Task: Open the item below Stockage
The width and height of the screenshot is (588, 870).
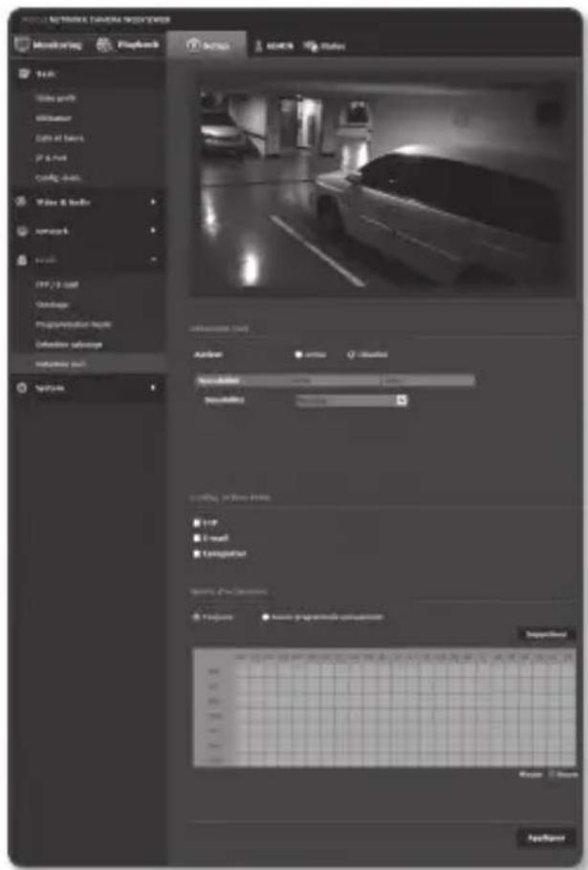Action: click(74, 325)
